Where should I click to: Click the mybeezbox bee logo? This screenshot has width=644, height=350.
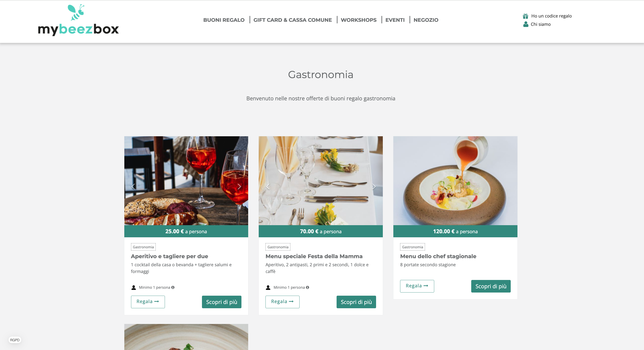[x=78, y=20]
